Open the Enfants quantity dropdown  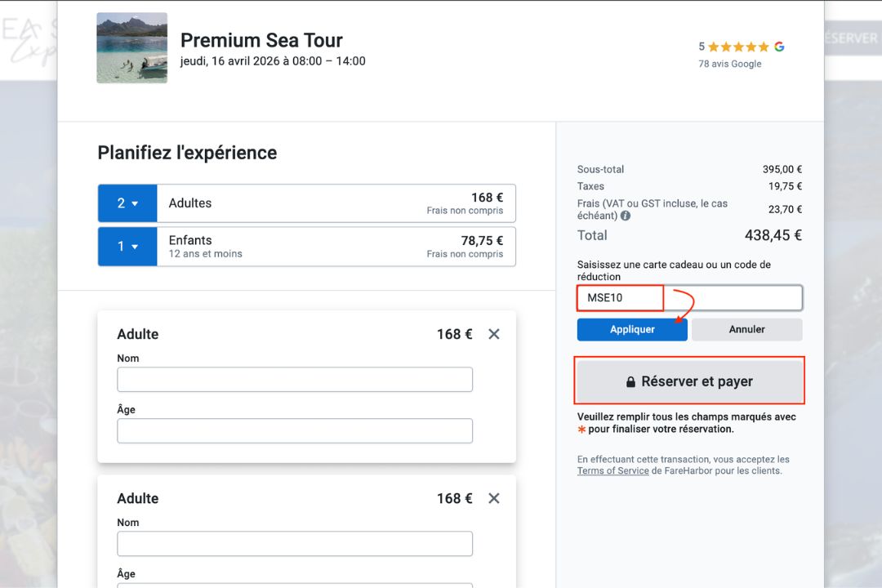pyautogui.click(x=127, y=246)
